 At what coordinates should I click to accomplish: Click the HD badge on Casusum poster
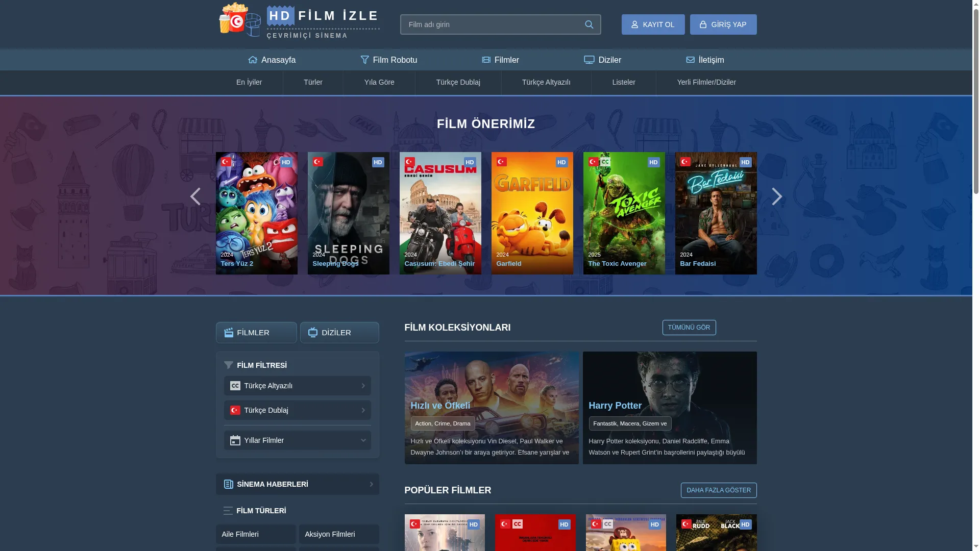(470, 162)
